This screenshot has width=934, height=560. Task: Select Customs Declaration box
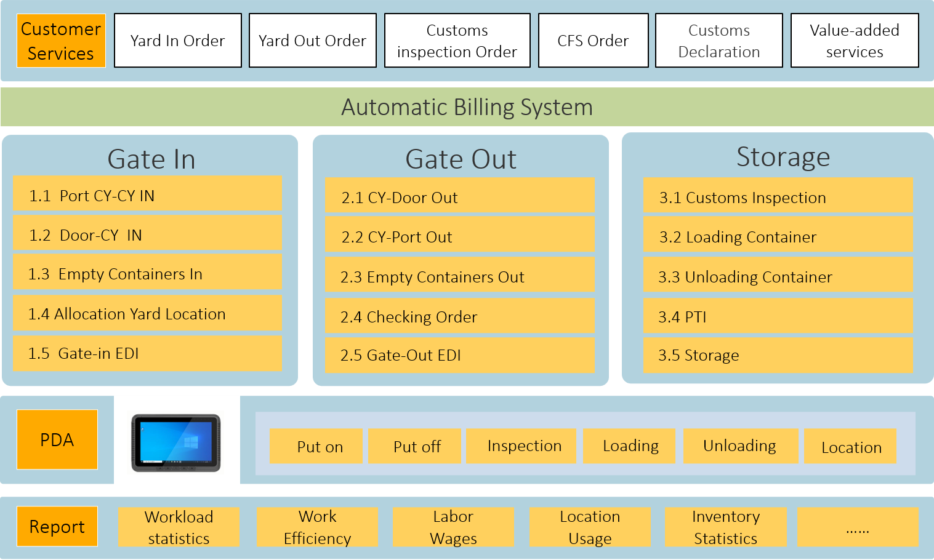click(719, 41)
